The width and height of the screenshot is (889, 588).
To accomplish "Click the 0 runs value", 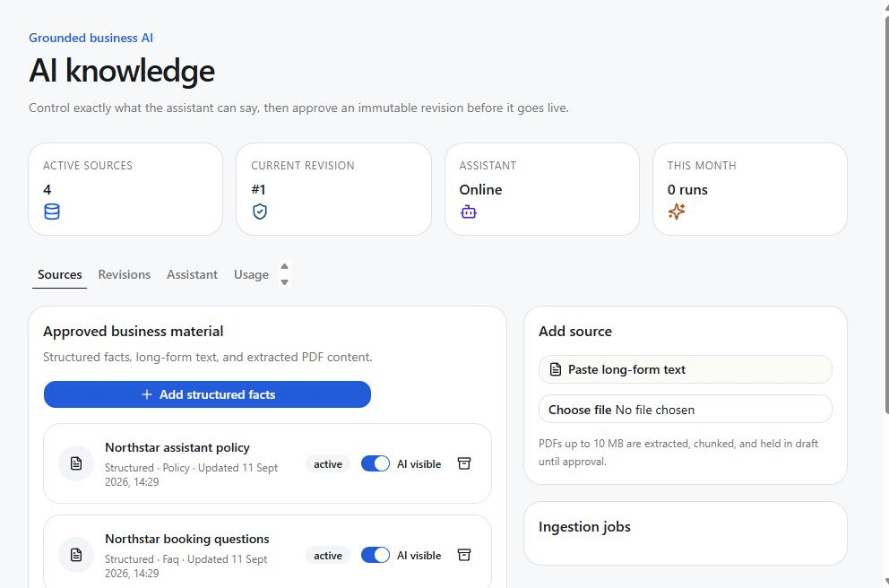I will pos(687,189).
